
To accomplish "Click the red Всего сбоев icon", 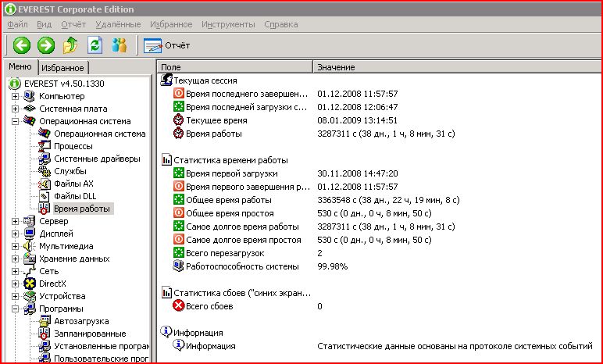I will 178,306.
